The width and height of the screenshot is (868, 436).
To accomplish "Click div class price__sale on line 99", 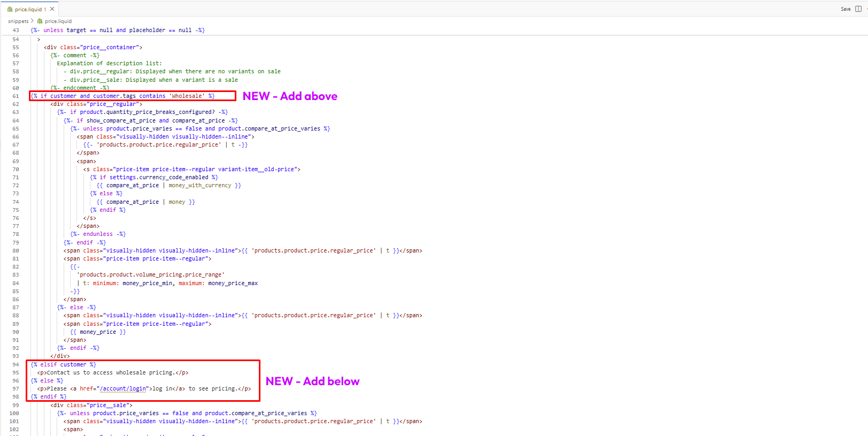I will pos(91,405).
